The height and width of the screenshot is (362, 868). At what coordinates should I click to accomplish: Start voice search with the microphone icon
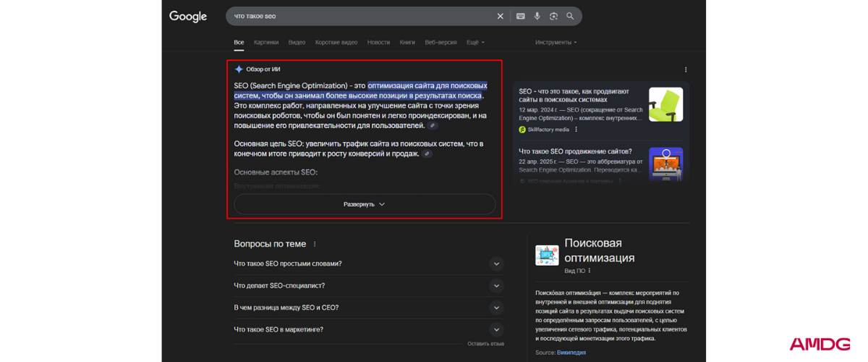click(x=537, y=16)
